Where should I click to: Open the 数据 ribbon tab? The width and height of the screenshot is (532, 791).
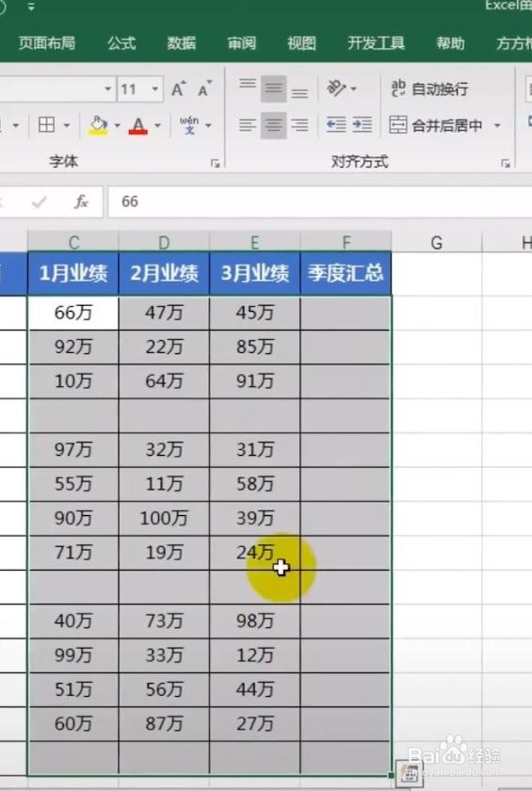click(182, 43)
